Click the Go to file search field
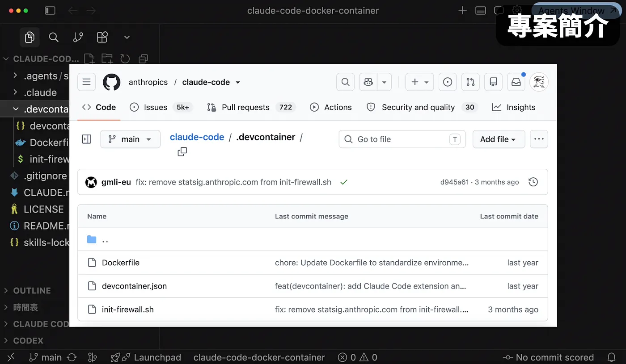626x364 pixels. point(402,139)
